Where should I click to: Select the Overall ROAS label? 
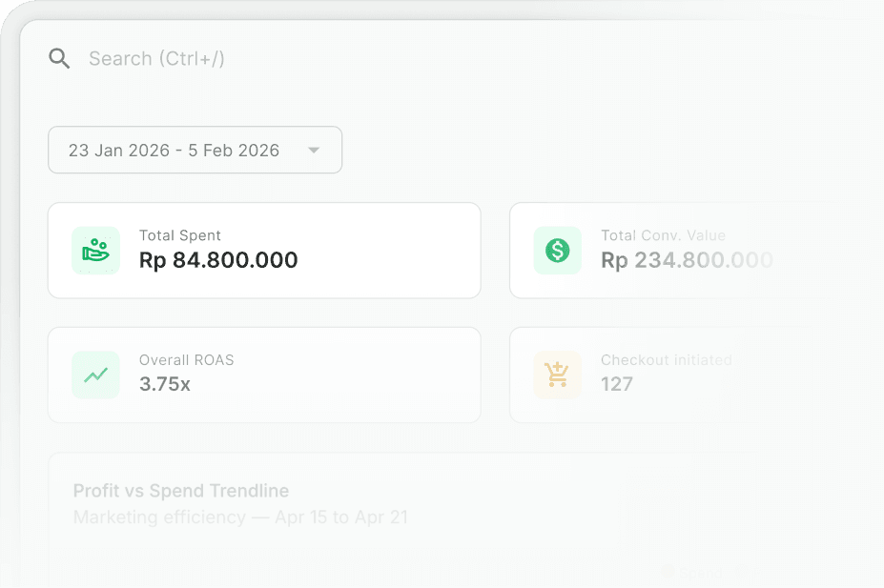coord(187,360)
